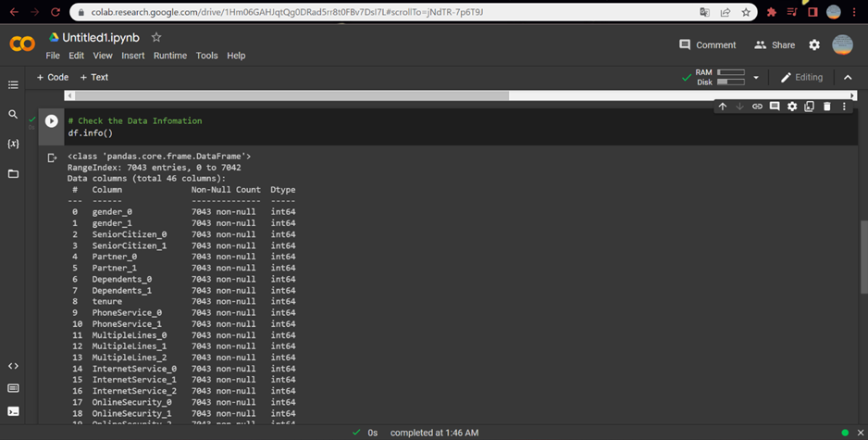Viewport: 868px width, 440px height.
Task: Open the Insert menu
Action: pos(133,56)
